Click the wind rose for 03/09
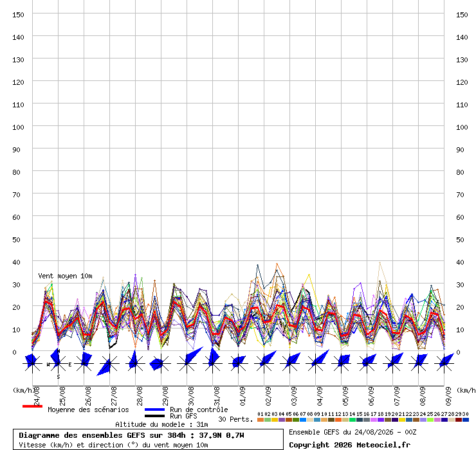476x450 pixels. [290, 363]
